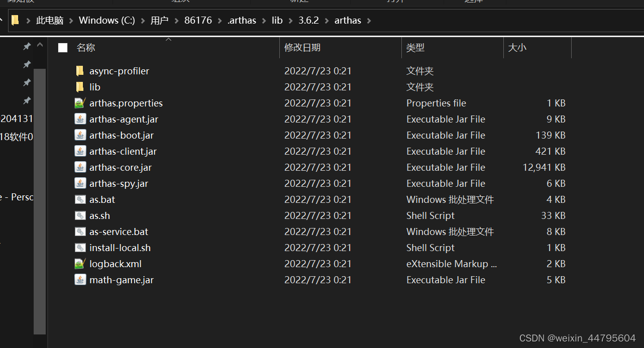644x348 pixels.
Task: Click the math-game.jar Java icon
Action: (x=80, y=280)
